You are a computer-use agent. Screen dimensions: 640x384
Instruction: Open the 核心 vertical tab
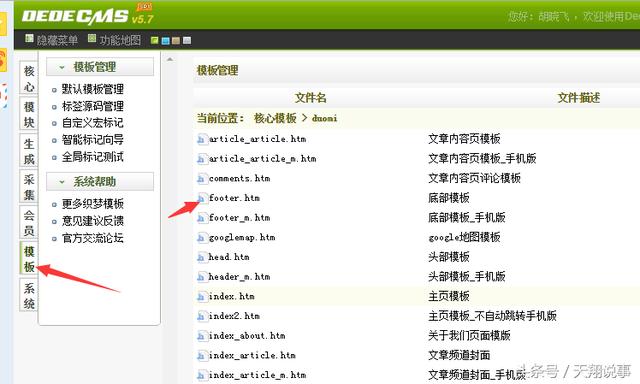click(29, 78)
